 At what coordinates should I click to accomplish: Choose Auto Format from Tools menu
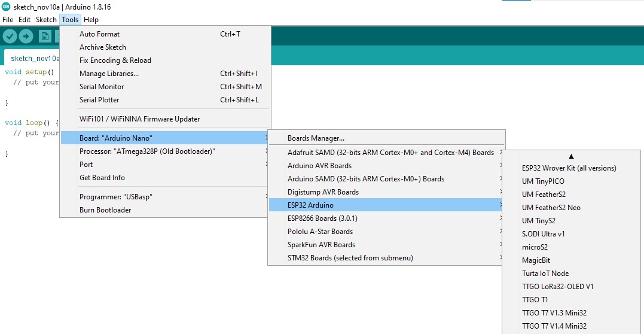(100, 34)
